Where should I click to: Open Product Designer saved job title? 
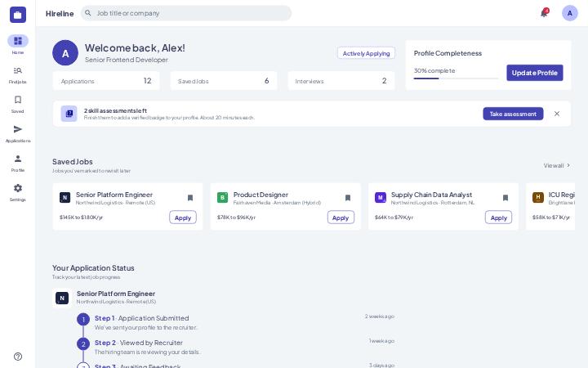click(x=261, y=195)
